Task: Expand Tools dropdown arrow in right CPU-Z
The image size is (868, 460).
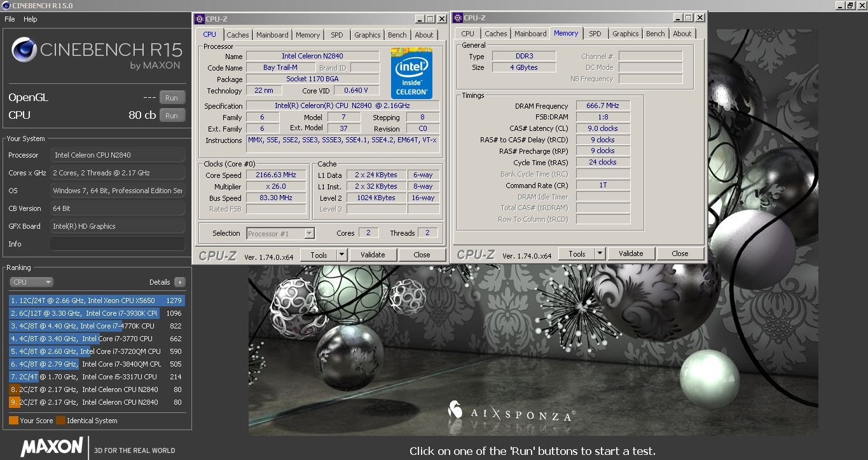Action: click(x=600, y=254)
